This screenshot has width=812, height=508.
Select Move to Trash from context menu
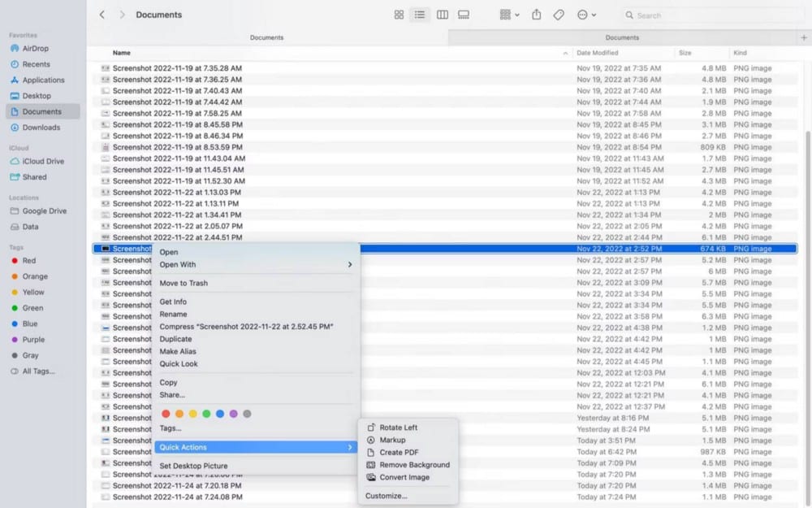coord(185,283)
